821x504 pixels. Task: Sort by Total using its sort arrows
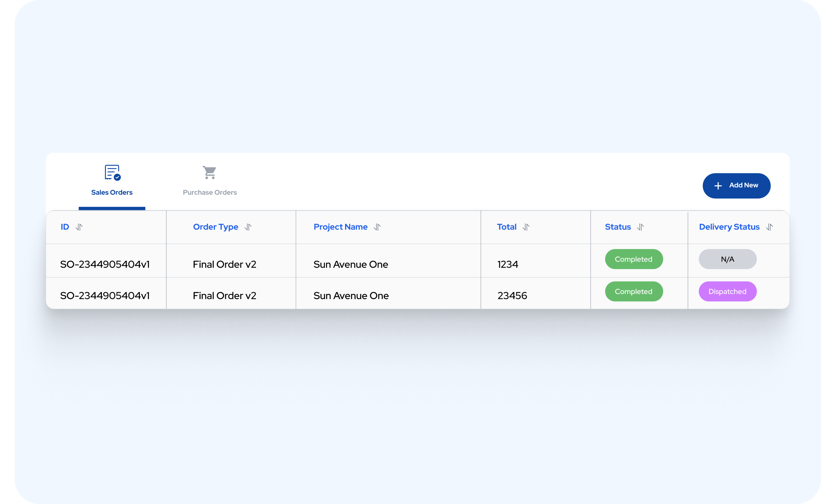click(526, 227)
